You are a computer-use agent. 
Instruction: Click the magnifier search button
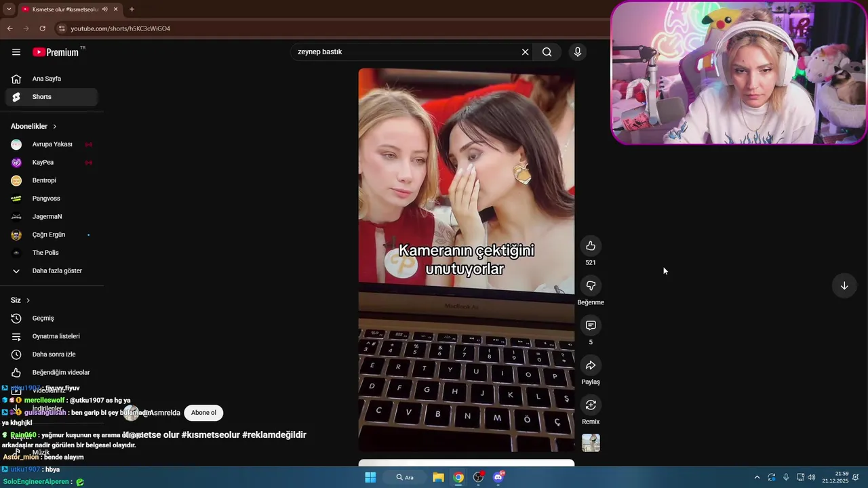[x=547, y=52]
